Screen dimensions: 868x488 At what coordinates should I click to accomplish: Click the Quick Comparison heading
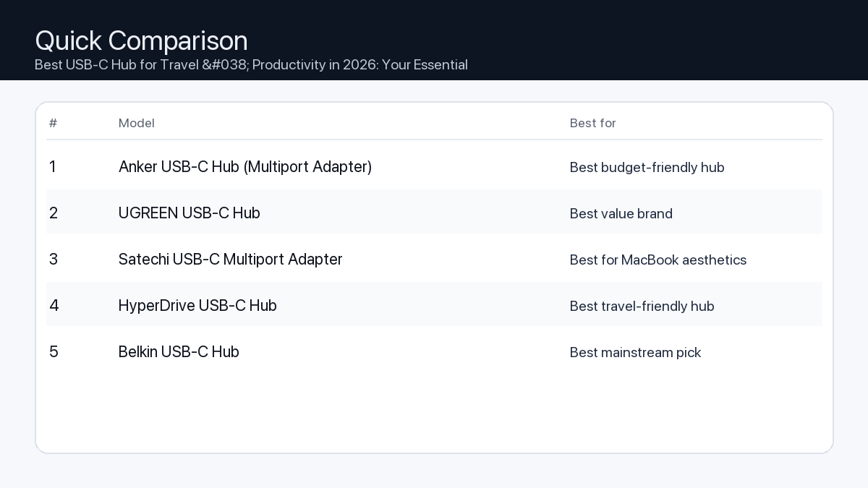[x=141, y=40]
